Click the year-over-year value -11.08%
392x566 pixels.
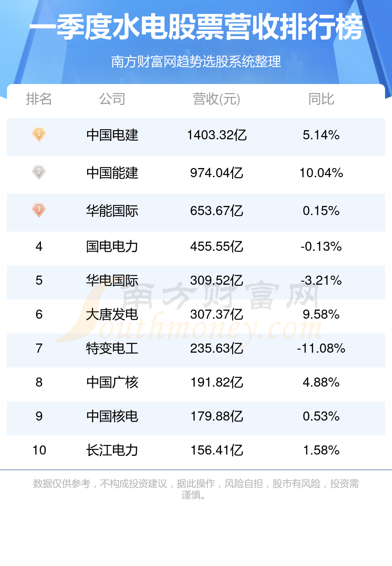point(321,348)
